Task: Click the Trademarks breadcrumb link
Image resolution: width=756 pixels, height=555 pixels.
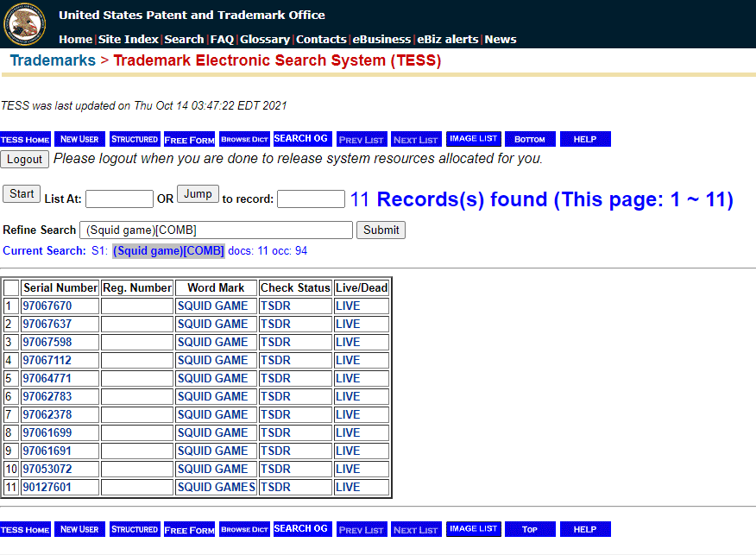Action: 53,60
